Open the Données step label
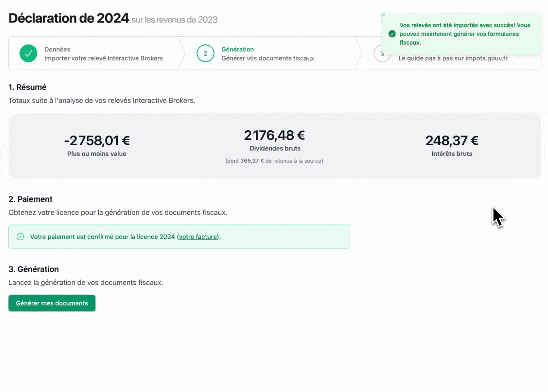Viewport: 548px width, 392px height. tap(57, 49)
